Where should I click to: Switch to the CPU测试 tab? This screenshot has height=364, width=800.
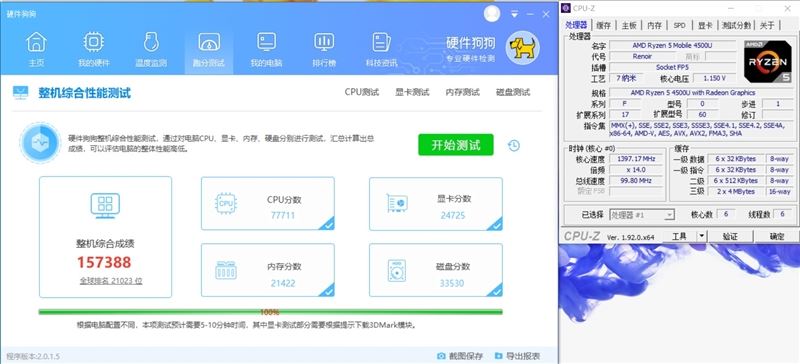click(x=362, y=92)
